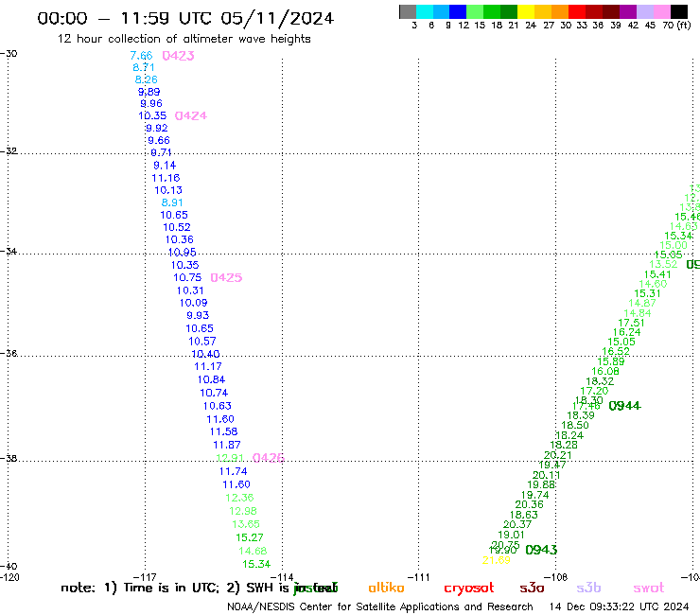Click the wave height value '13.52'

point(663,265)
